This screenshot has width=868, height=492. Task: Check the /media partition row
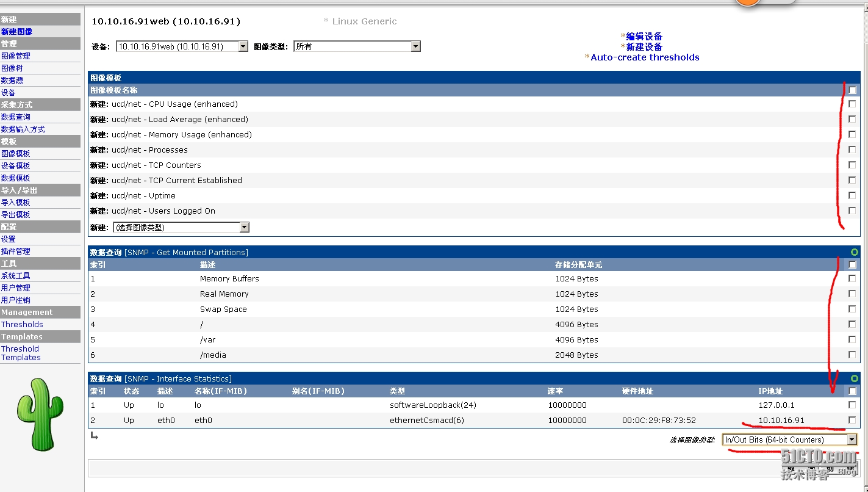pos(852,355)
